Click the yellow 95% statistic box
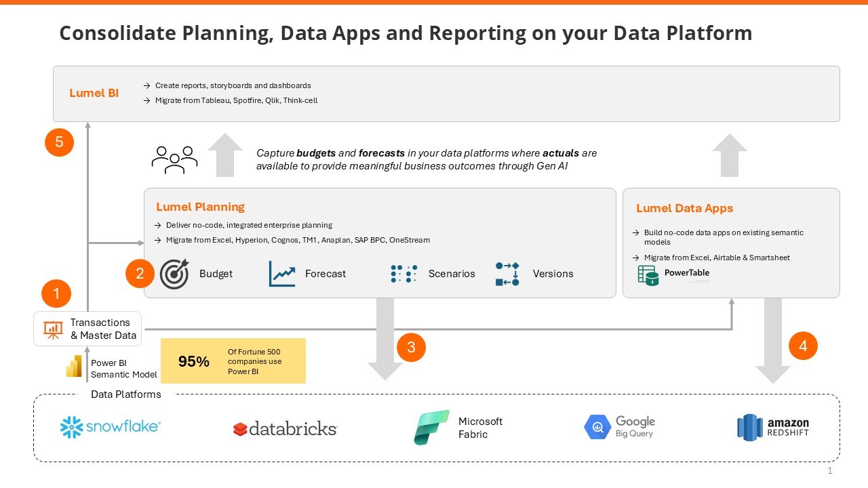Image resolution: width=868 pixels, height=488 pixels. [233, 361]
